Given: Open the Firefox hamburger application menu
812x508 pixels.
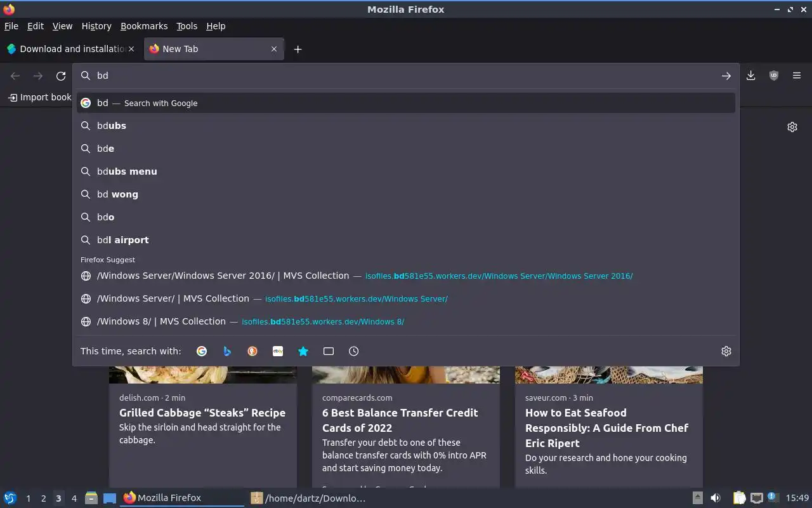Looking at the screenshot, I should [x=797, y=76].
